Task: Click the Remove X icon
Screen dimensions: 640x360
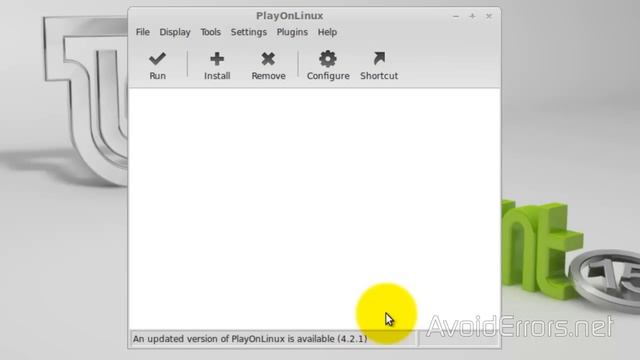Action: [x=268, y=59]
